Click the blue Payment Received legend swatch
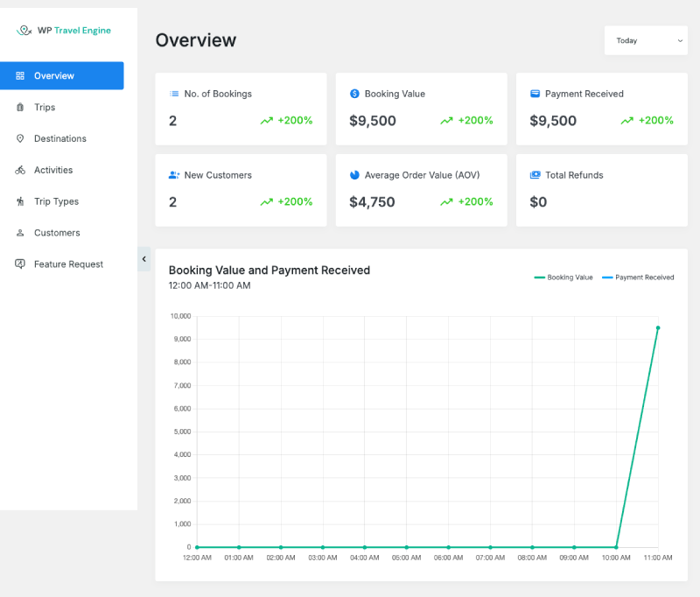 [607, 277]
